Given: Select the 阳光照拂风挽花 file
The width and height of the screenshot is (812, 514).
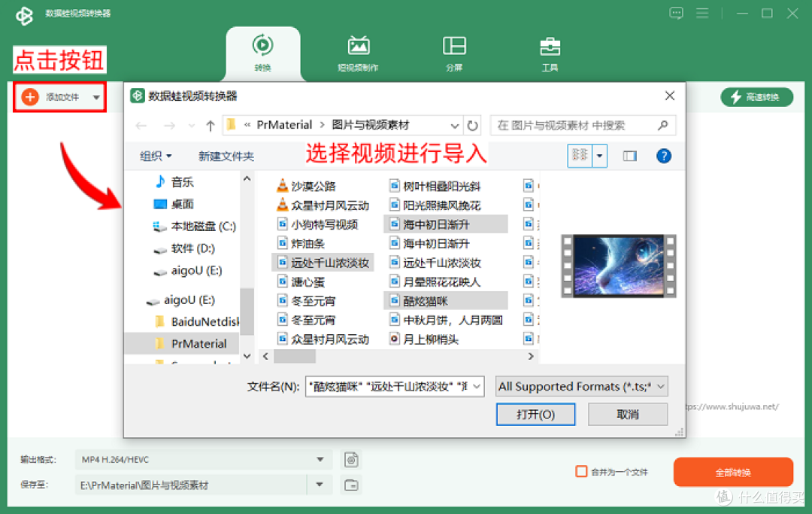Looking at the screenshot, I should 435,205.
